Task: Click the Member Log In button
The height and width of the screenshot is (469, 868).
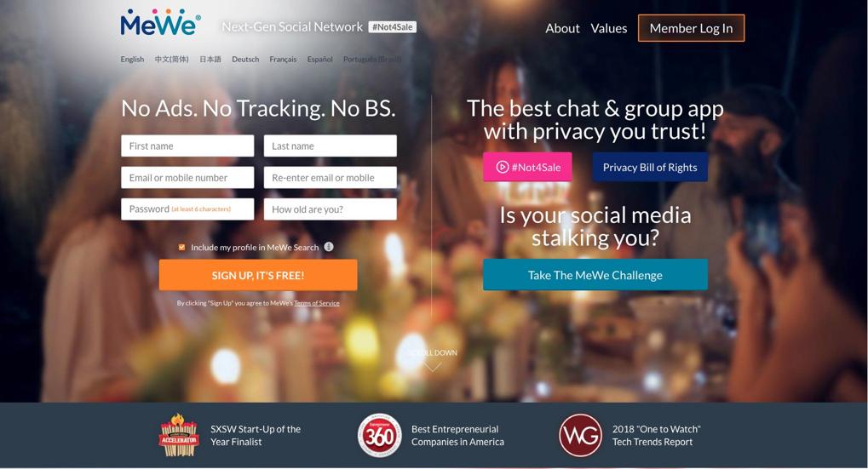Action: coord(692,28)
